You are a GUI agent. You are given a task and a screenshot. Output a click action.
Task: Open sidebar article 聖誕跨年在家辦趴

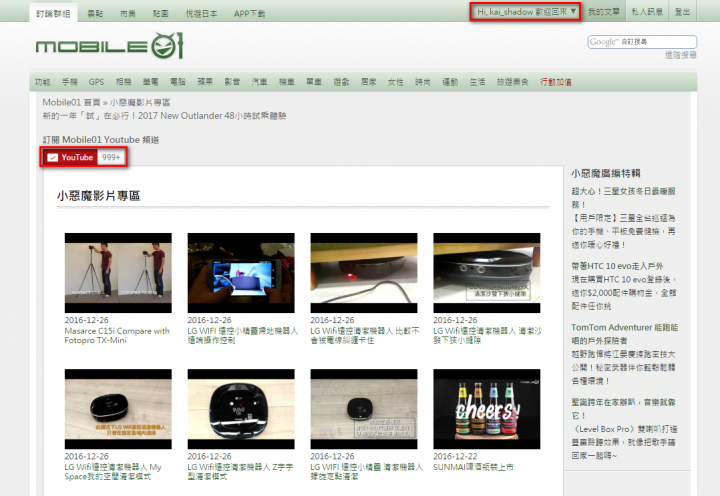click(623, 409)
